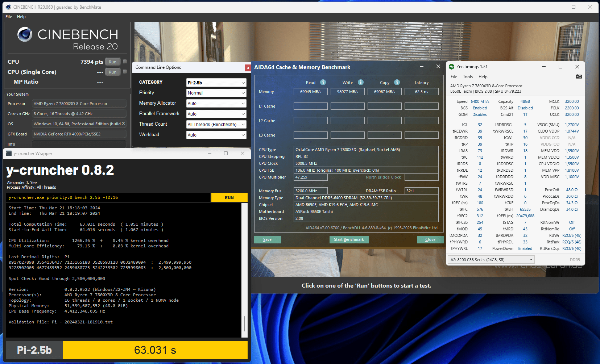Click the y-cruncher command line field

coord(108,197)
